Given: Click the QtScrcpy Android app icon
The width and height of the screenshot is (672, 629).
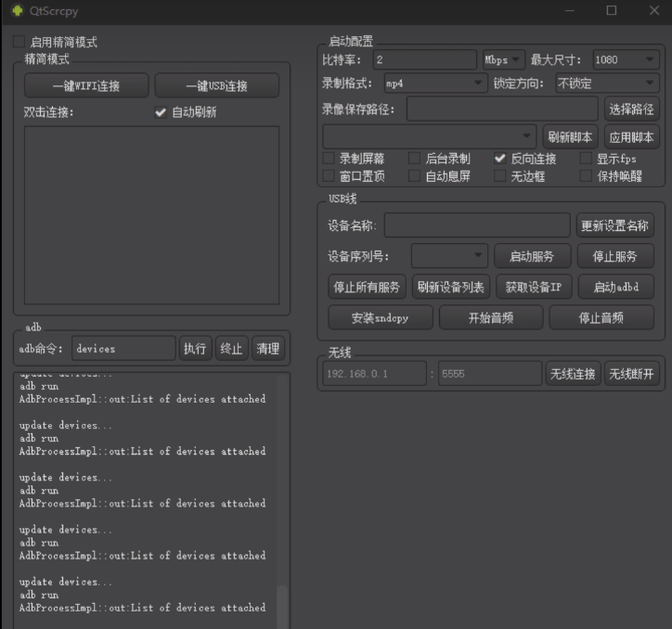Looking at the screenshot, I should pos(17,10).
